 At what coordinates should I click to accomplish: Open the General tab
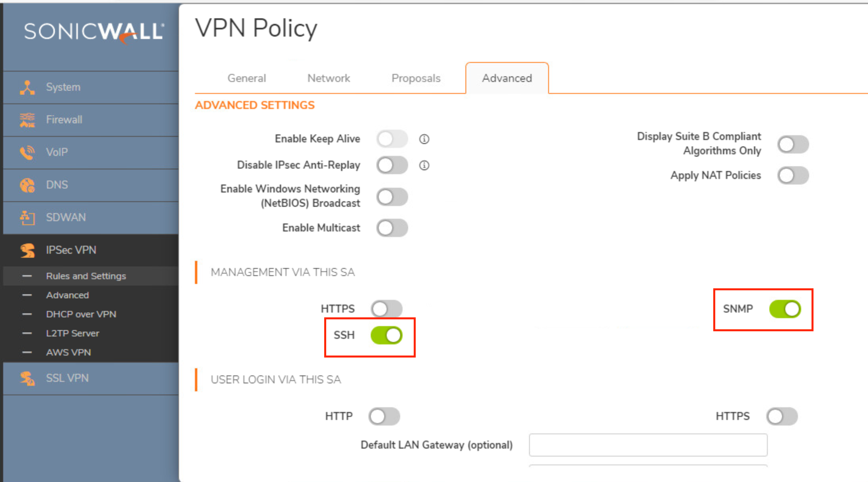point(247,78)
